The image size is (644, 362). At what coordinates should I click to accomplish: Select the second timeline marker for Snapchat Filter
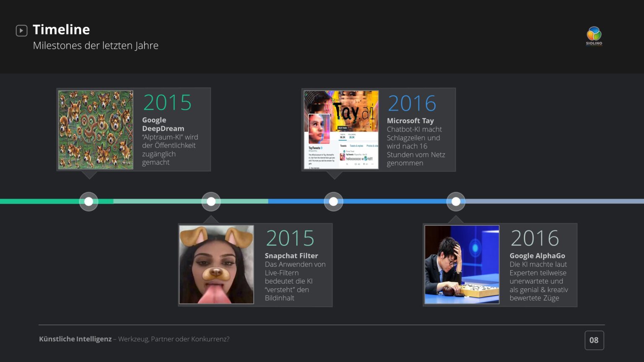point(211,202)
